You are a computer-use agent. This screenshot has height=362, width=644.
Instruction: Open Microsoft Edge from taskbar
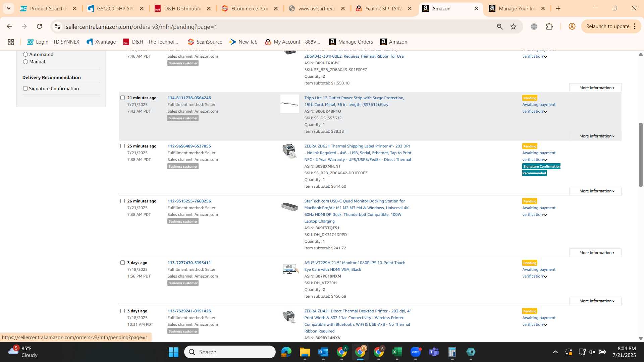point(286,352)
